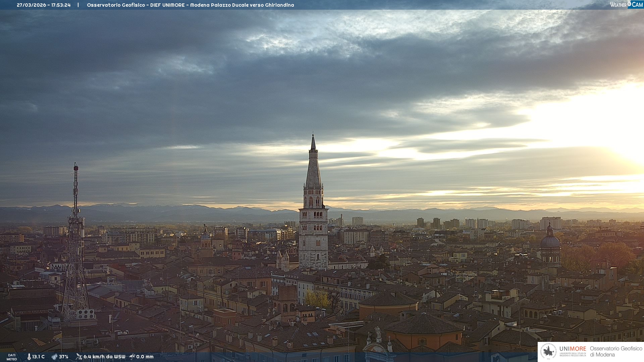Click the UNIMORE text logo
The height and width of the screenshot is (362, 644).
click(x=573, y=349)
